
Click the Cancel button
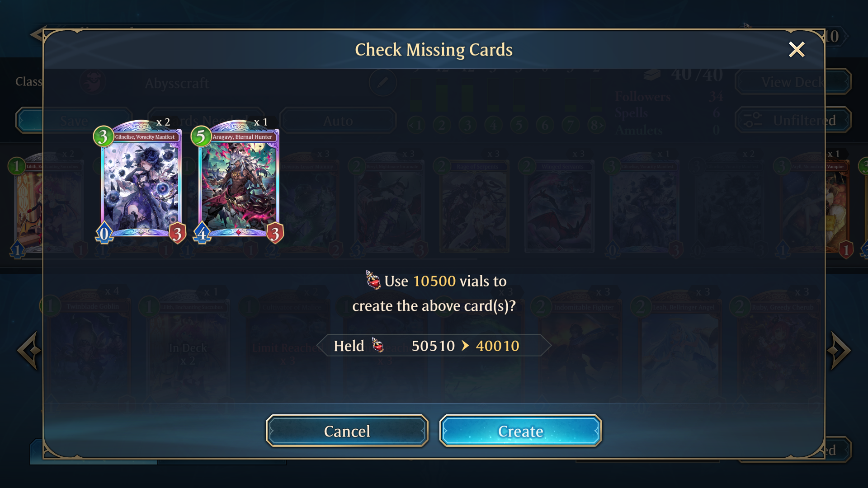click(347, 431)
